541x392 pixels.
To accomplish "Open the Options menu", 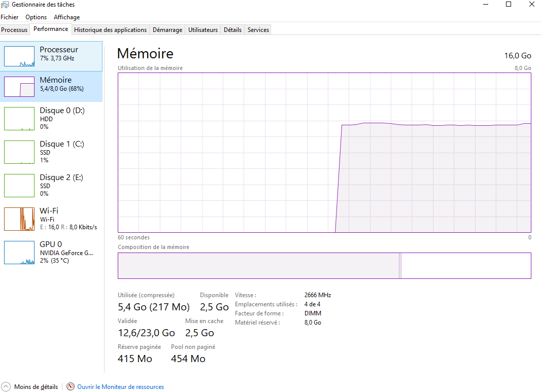I will [x=36, y=17].
